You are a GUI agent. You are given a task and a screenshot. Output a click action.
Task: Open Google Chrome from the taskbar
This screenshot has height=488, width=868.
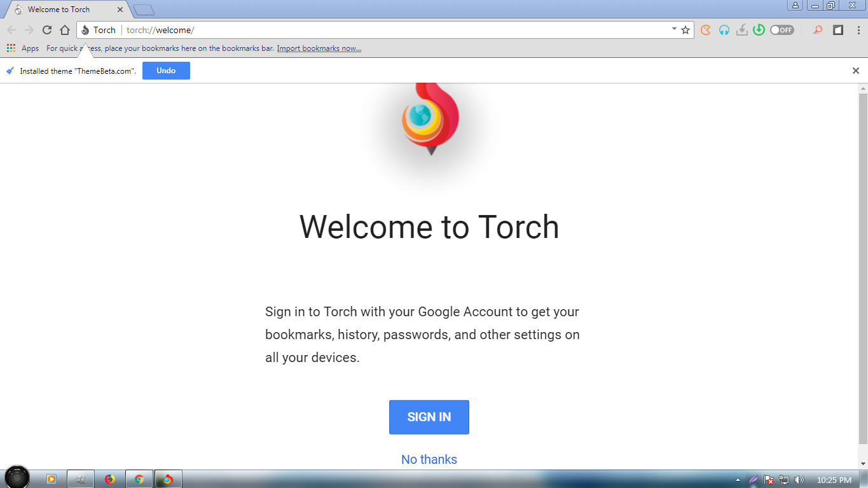[x=139, y=479]
